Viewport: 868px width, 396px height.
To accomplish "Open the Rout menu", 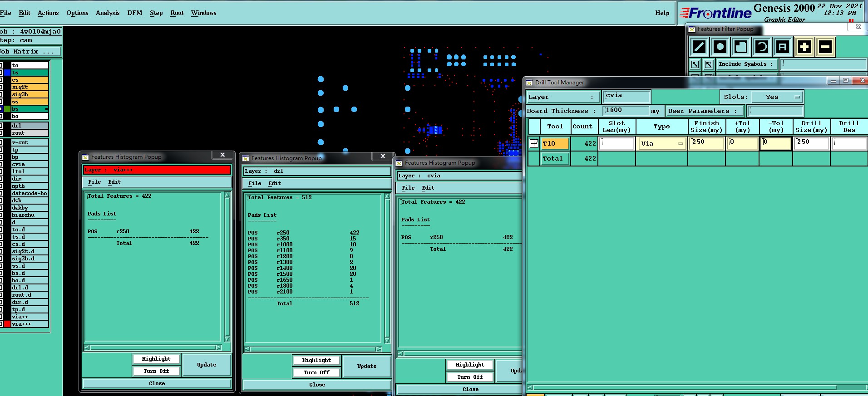I will coord(177,13).
